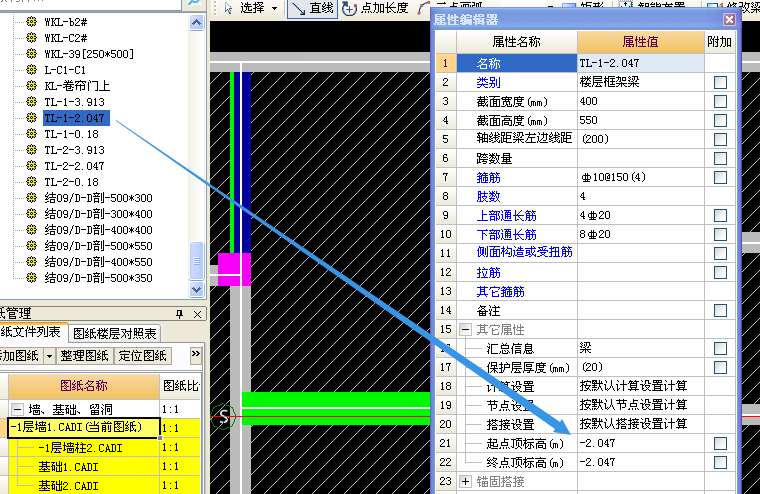The image size is (760, 494).
Task: Expand the 锚固搭接 section
Action: click(465, 481)
